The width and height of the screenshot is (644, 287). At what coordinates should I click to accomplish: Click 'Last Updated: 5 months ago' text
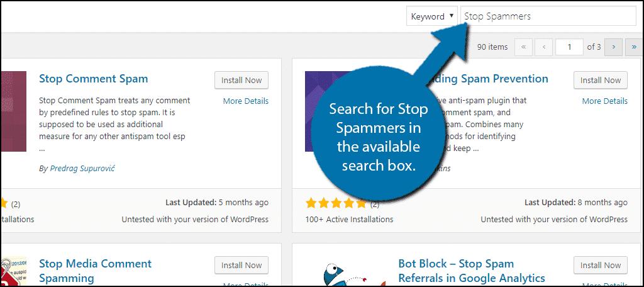[x=217, y=202]
